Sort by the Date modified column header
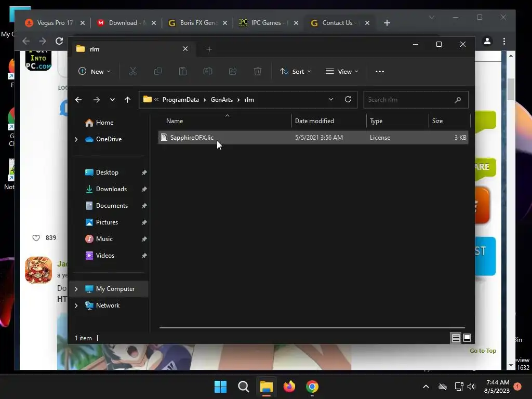This screenshot has width=532, height=399. click(328, 121)
